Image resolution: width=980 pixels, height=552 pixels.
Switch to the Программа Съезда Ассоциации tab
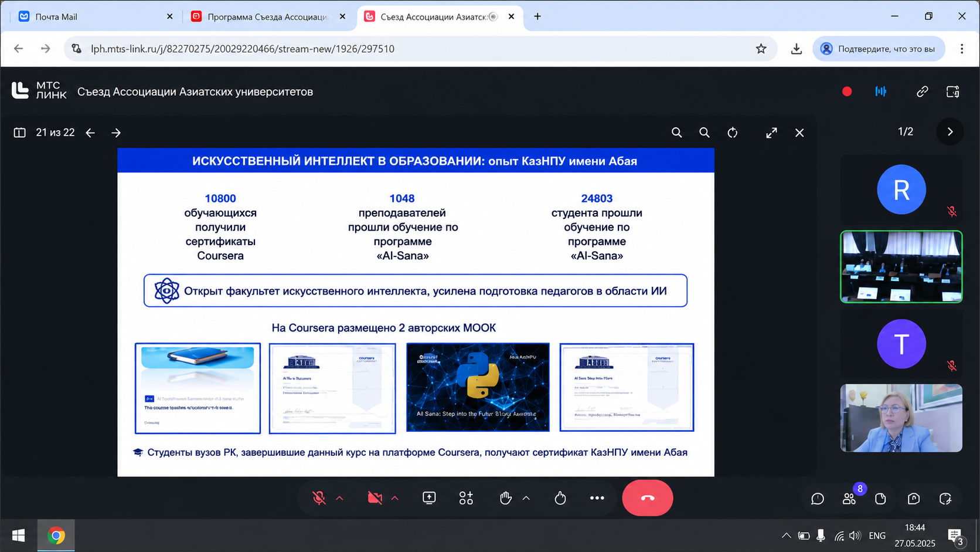tap(267, 16)
